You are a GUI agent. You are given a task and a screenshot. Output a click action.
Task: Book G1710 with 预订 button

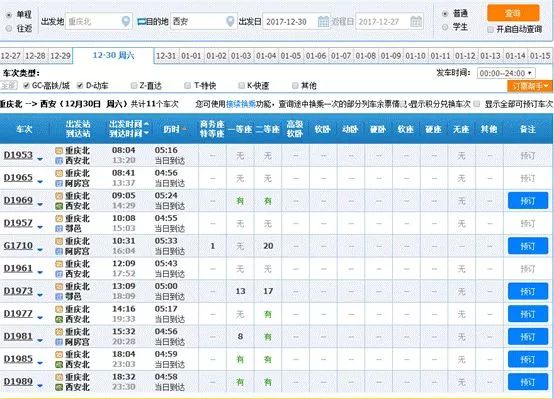pyautogui.click(x=528, y=246)
